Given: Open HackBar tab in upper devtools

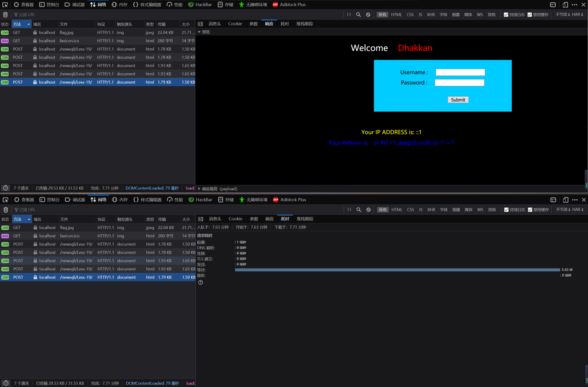Looking at the screenshot, I should tap(200, 5).
